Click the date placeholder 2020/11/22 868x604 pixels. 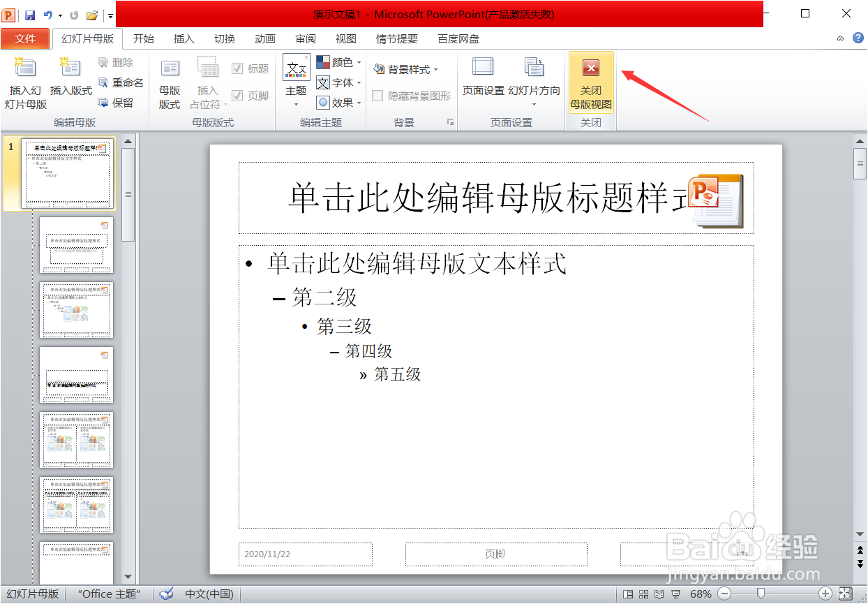[x=306, y=554]
